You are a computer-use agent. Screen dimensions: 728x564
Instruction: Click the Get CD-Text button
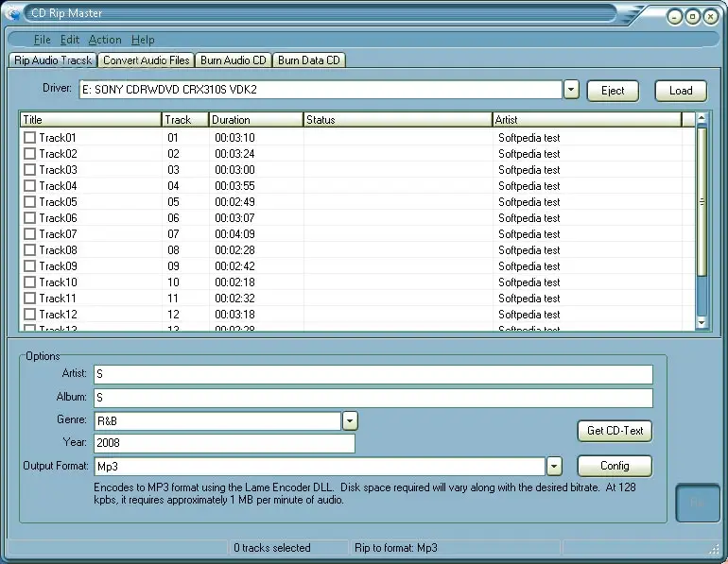point(615,431)
